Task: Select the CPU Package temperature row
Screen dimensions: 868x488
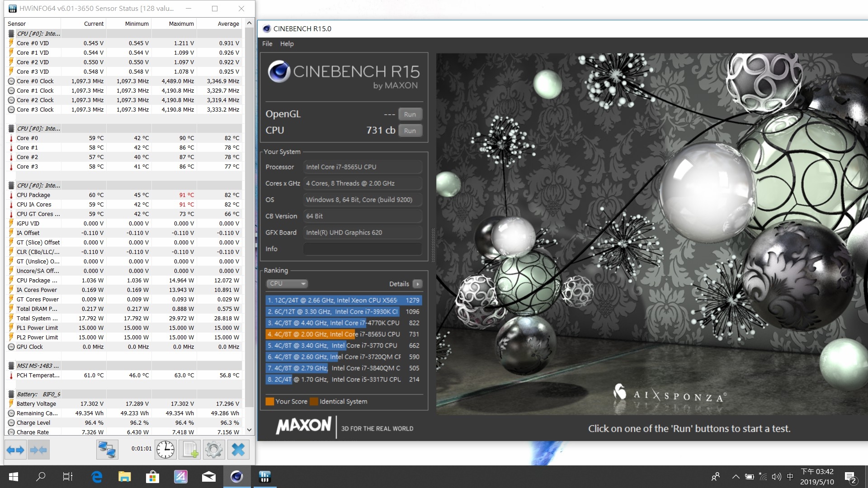Action: [x=123, y=195]
